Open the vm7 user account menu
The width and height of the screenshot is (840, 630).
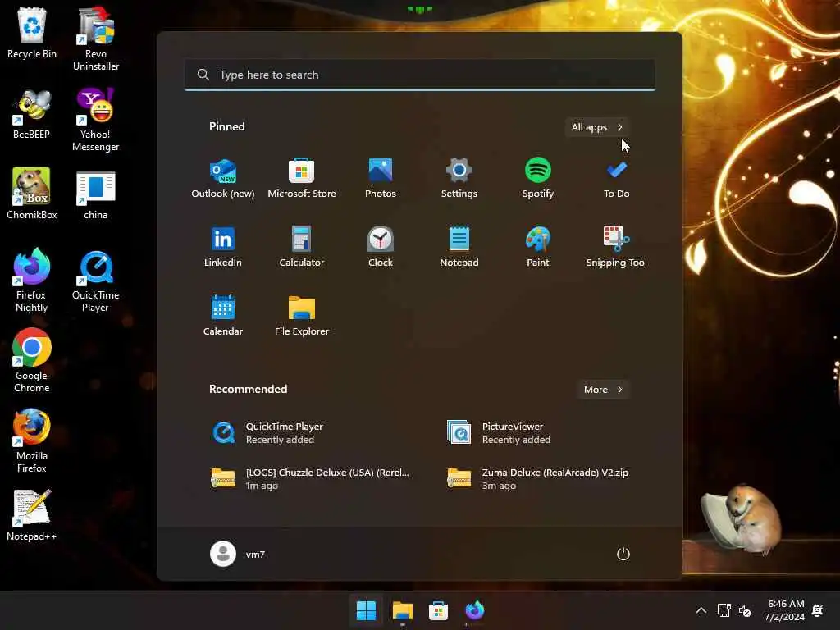tap(238, 554)
